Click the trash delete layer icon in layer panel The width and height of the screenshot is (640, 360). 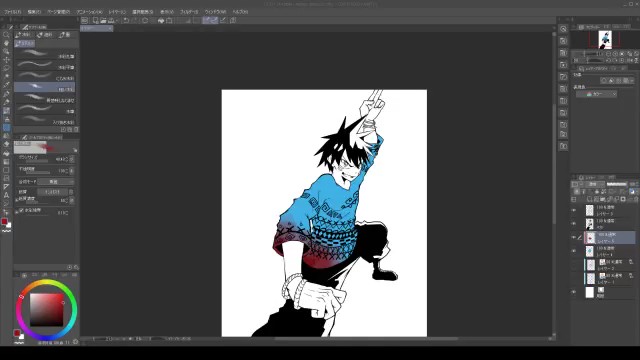pyautogui.click(x=636, y=199)
